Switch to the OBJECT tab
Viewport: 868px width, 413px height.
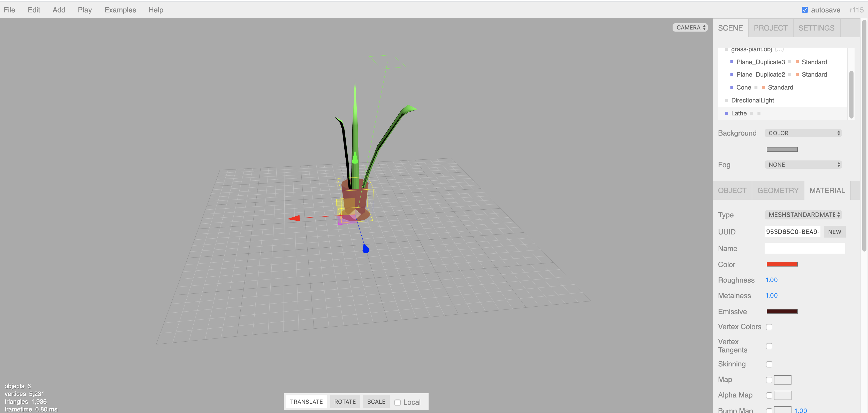point(732,190)
